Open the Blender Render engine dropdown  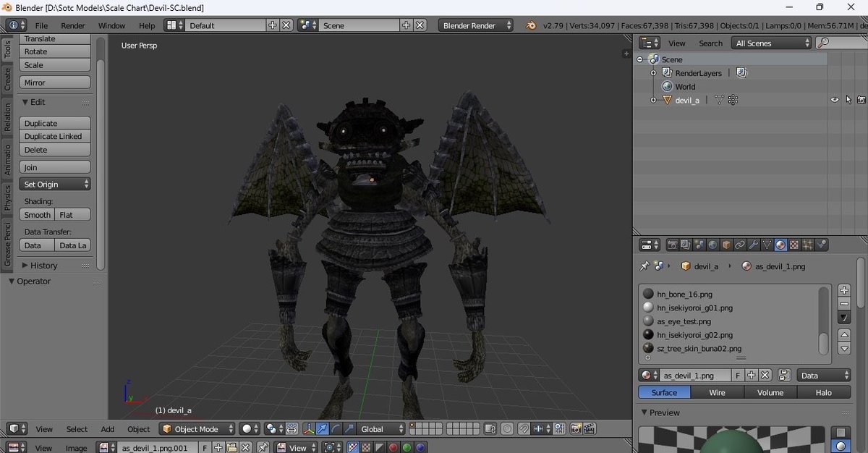[x=475, y=25]
